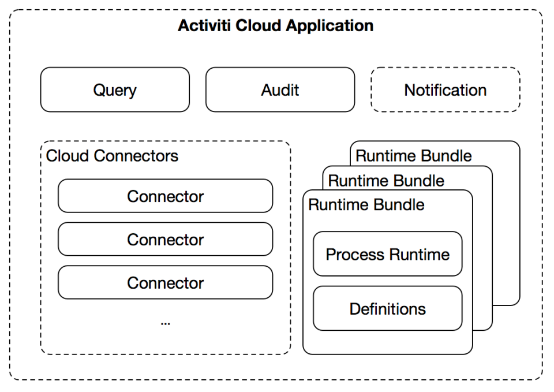
Task: Select the middle Connector box
Action: click(x=166, y=240)
